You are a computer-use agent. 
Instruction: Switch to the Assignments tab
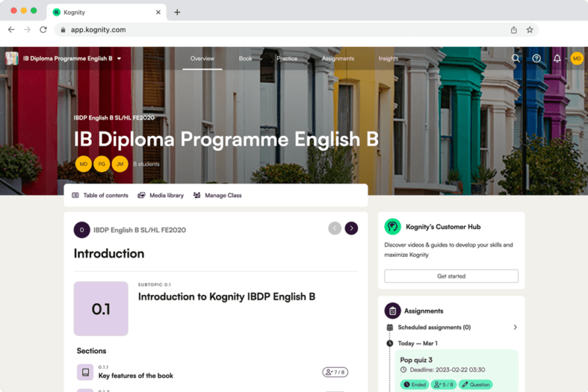tap(338, 59)
